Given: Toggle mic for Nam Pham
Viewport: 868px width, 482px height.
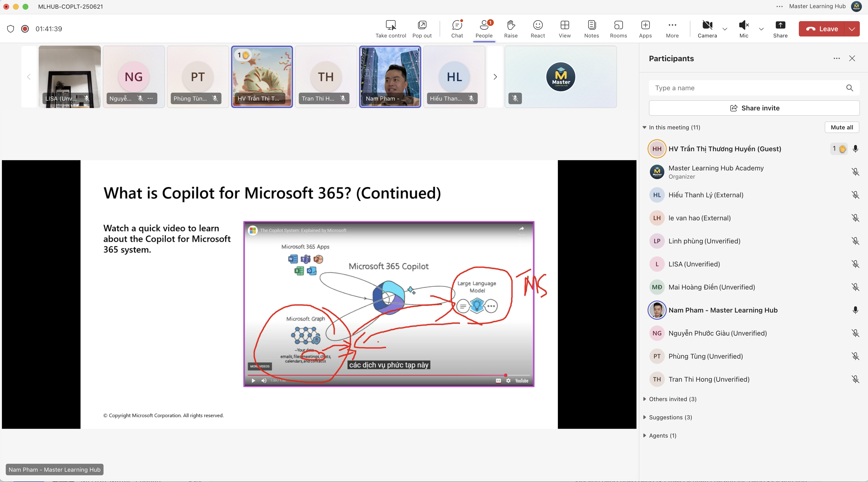Looking at the screenshot, I should [855, 310].
